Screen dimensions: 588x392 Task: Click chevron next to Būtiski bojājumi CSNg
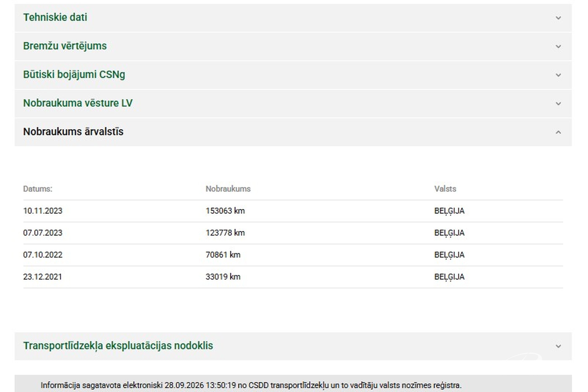tap(558, 75)
